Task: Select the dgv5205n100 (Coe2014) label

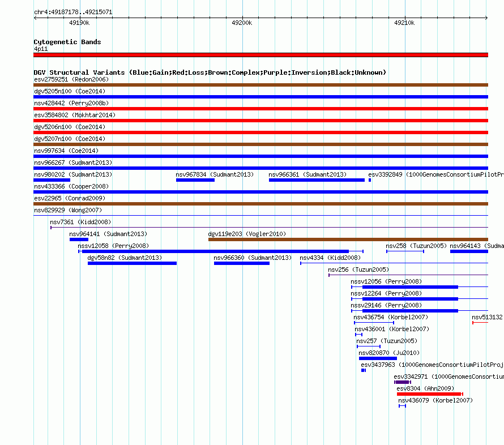Action: click(70, 91)
